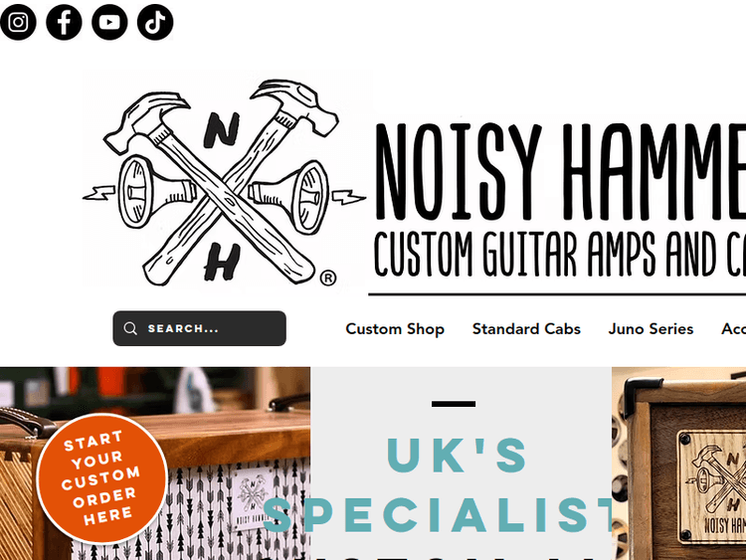Click the magnifying glass search icon
Image resolution: width=746 pixels, height=560 pixels.
click(130, 328)
